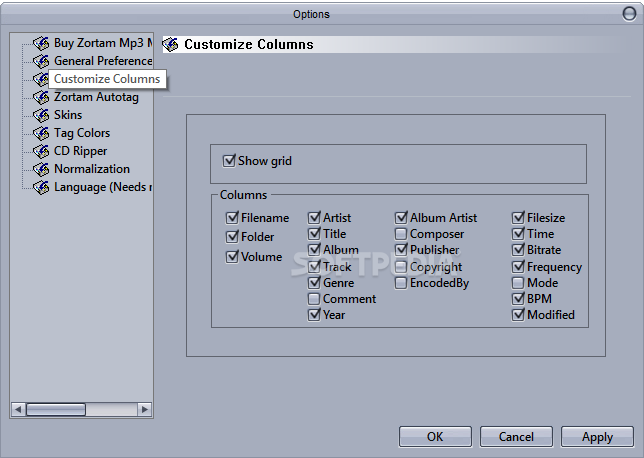Click the icon beside General Preferences
This screenshot has height=458, width=644.
point(41,61)
